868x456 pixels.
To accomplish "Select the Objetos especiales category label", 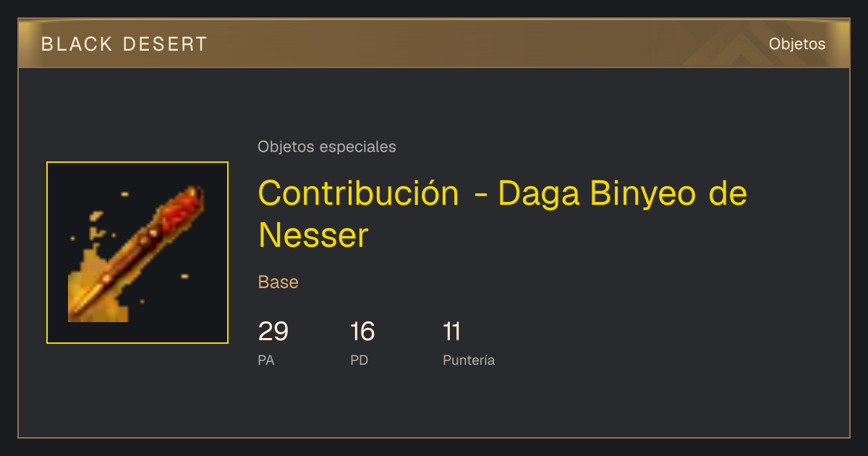I will [327, 147].
